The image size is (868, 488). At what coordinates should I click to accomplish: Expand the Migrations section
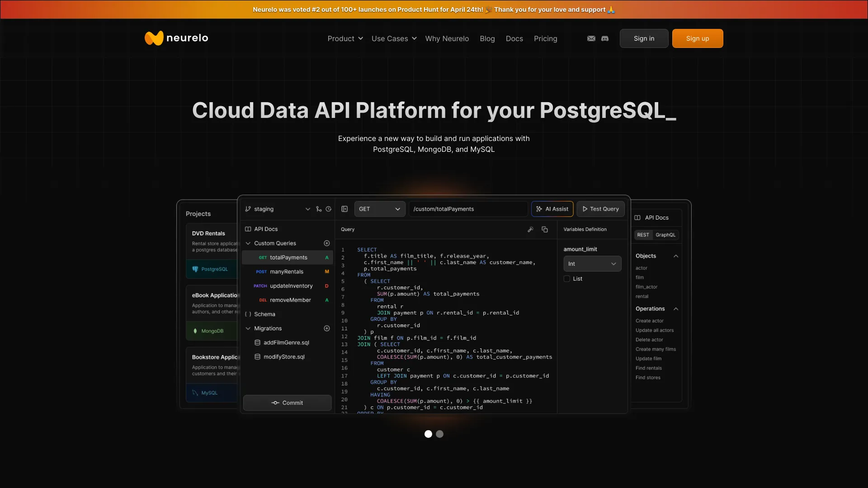coord(248,328)
